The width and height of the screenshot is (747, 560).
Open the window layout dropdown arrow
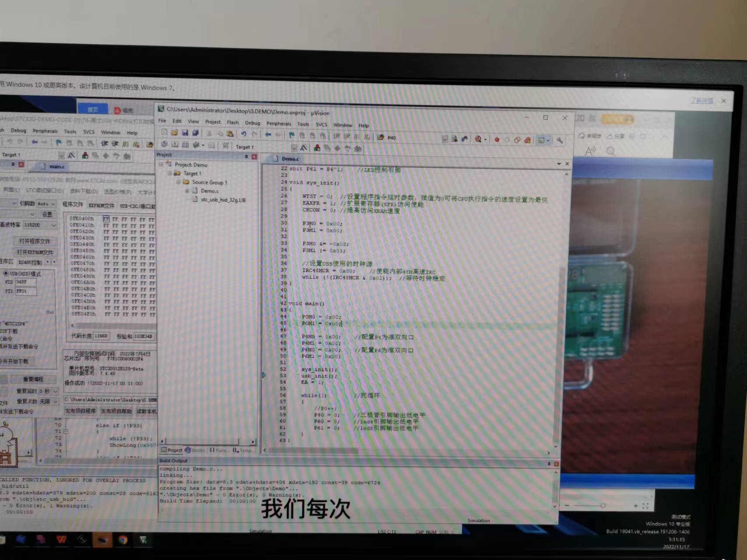[548, 141]
